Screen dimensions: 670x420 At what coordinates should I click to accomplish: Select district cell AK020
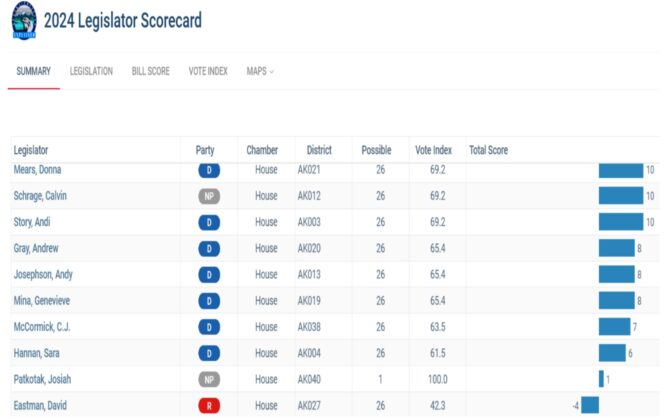click(309, 248)
